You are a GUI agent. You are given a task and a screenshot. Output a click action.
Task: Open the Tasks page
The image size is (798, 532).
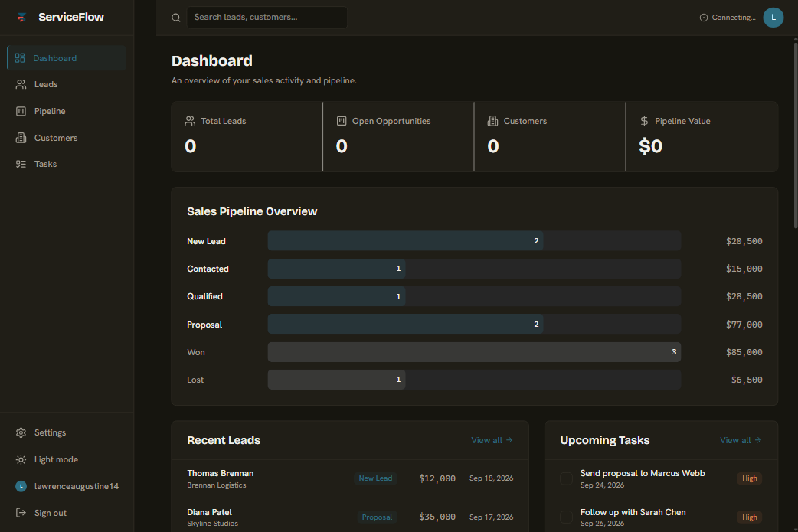pos(67,164)
